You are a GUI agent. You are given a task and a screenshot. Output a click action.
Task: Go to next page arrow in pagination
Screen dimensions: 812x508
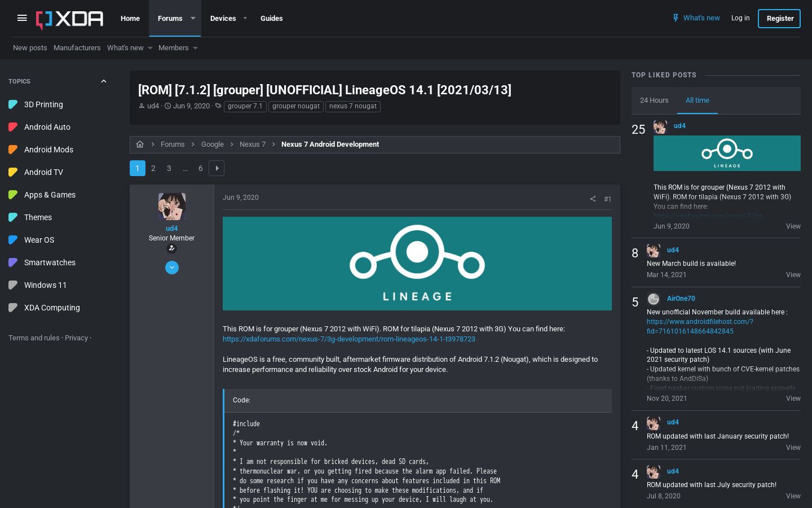217,168
